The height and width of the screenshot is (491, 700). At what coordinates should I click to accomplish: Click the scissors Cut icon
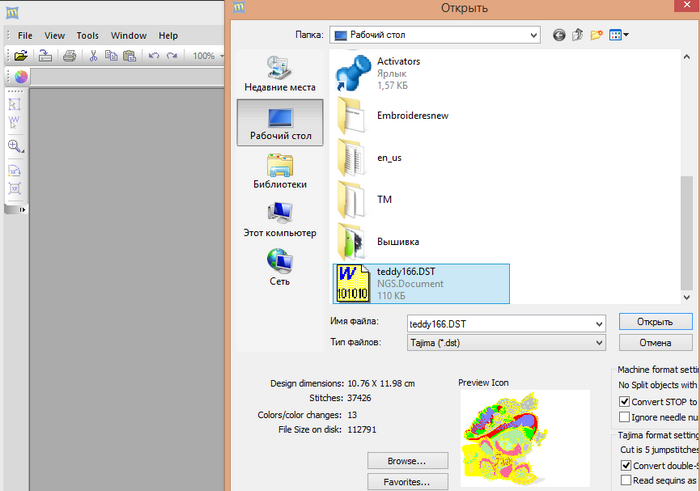[93, 56]
